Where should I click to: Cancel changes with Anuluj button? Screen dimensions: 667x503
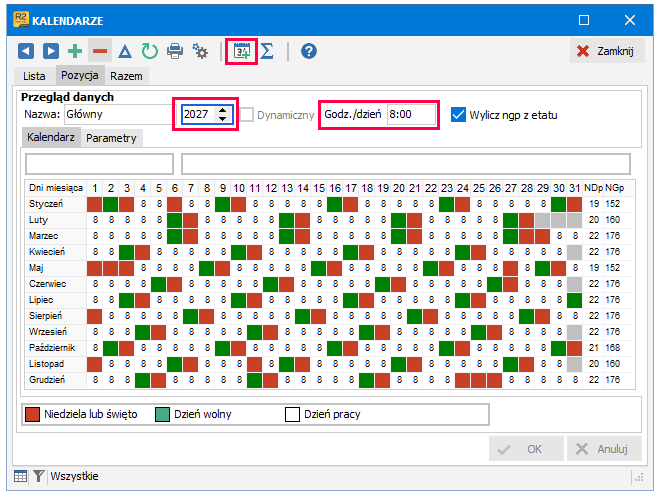click(x=604, y=449)
